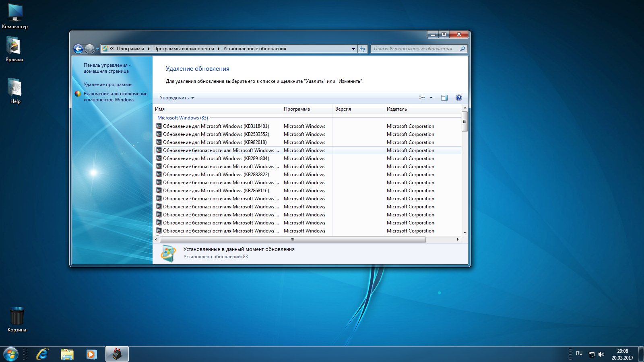The image size is (644, 362).
Task: Click the active control panel taskbar button
Action: click(x=117, y=354)
